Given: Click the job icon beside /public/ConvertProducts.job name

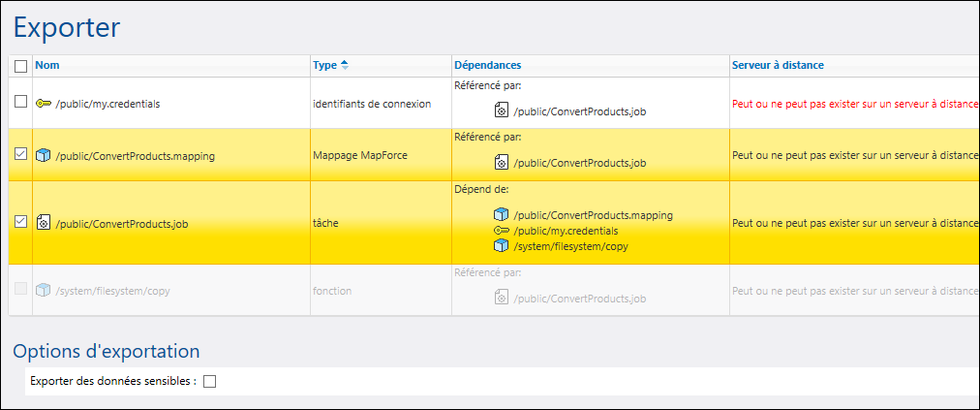Looking at the screenshot, I should pyautogui.click(x=43, y=223).
